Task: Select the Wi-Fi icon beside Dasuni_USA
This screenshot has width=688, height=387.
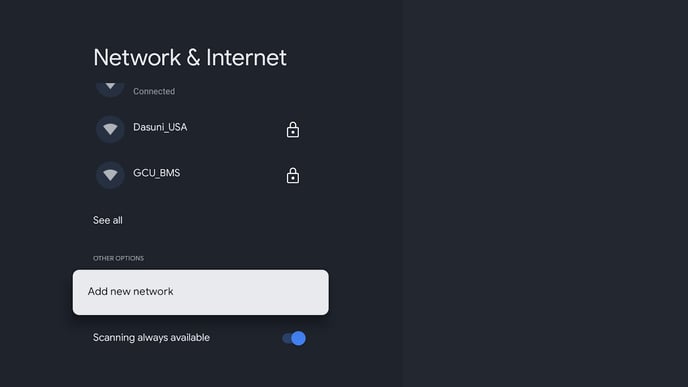Action: click(x=110, y=129)
